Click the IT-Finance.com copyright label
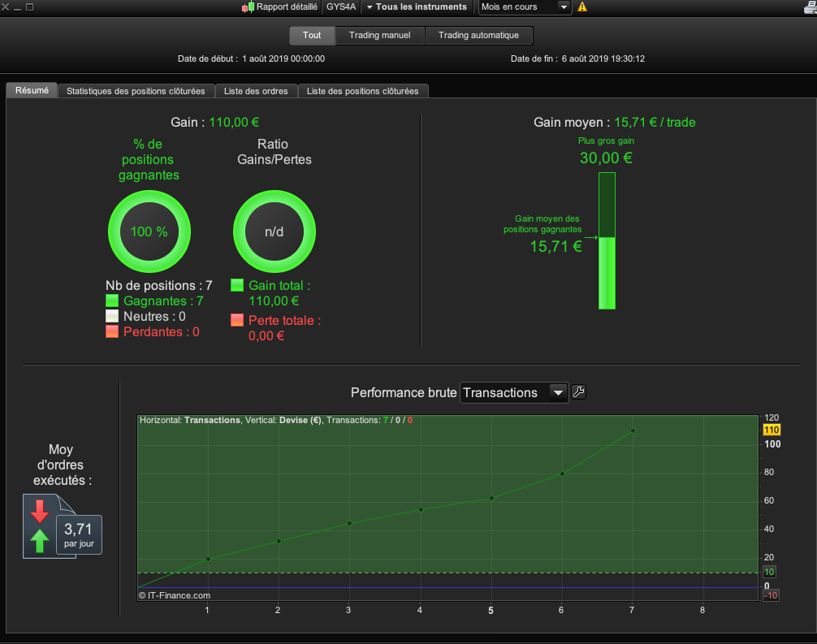Image resolution: width=817 pixels, height=644 pixels. (175, 595)
